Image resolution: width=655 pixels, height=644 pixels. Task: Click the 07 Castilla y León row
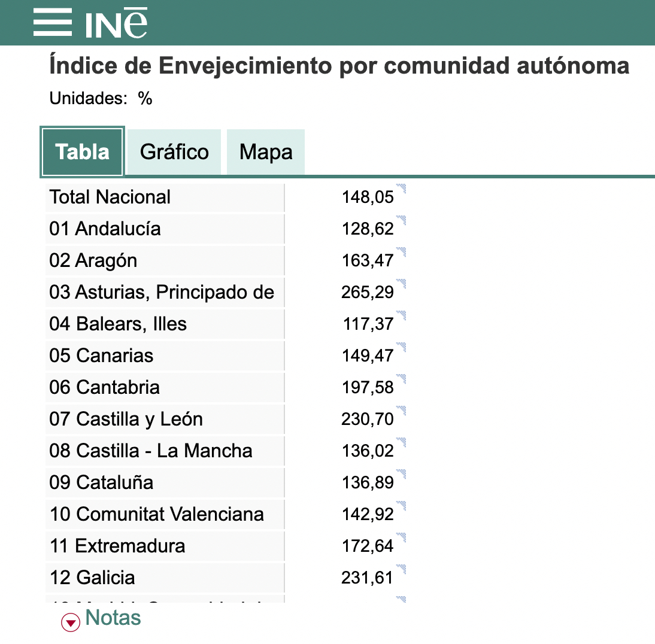coord(126,419)
